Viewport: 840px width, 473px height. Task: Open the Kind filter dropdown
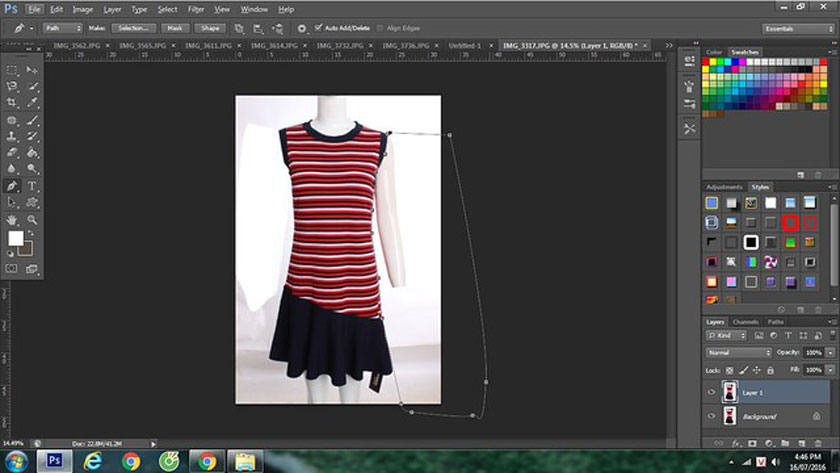pos(726,335)
